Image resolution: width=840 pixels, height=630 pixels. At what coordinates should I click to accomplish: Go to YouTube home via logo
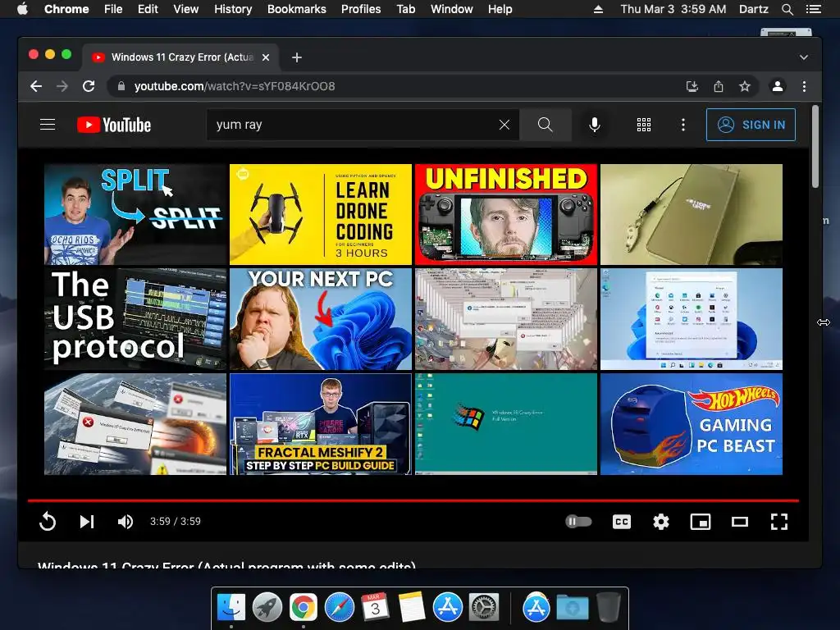114,125
